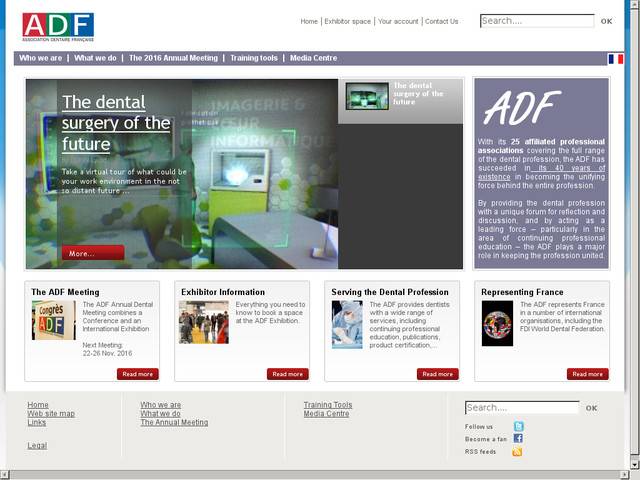This screenshot has height=480, width=640.
Task: Open footer Legal link
Action: (37, 446)
